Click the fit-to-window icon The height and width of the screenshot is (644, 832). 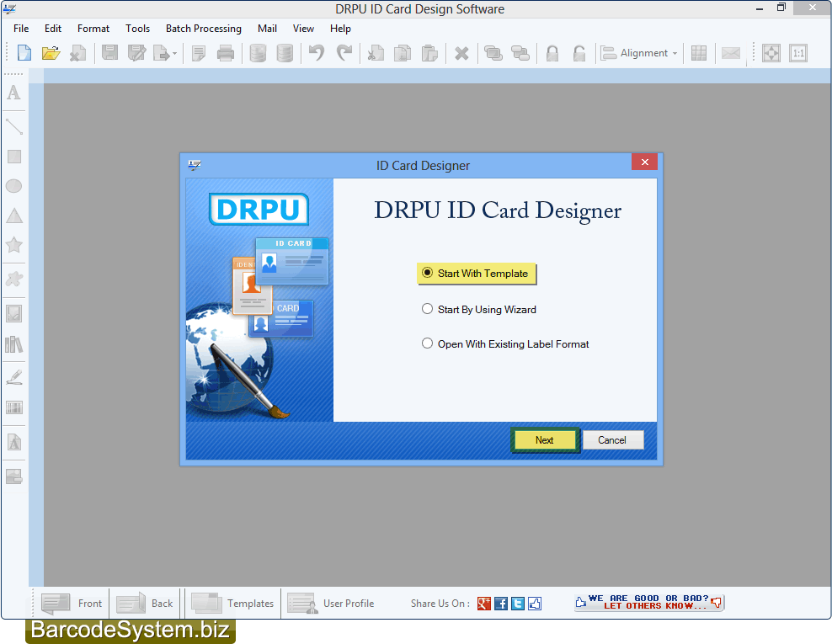click(x=771, y=53)
